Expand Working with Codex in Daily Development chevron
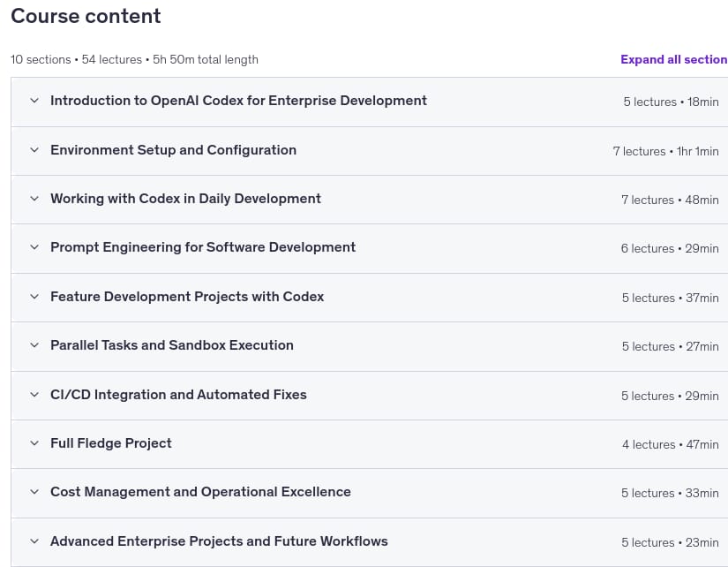The width and height of the screenshot is (728, 567). coord(34,199)
